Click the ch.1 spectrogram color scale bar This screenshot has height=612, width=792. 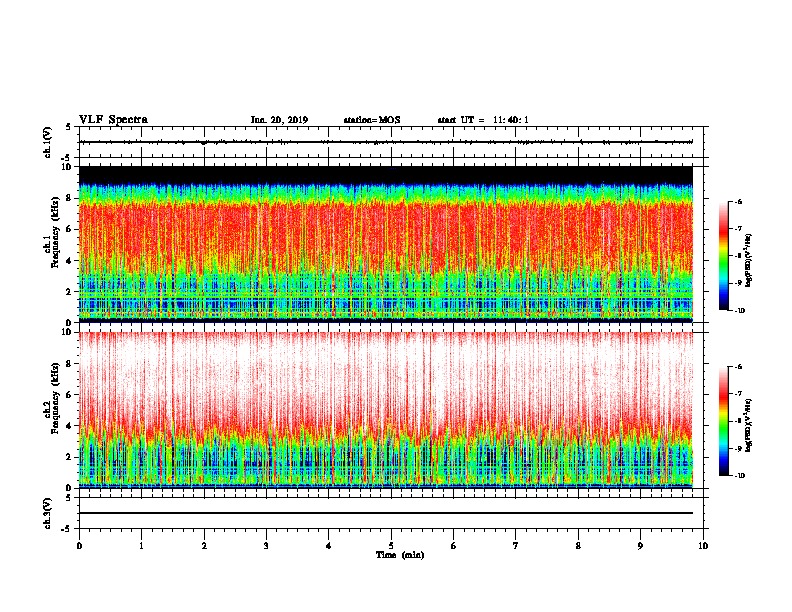coord(723,256)
